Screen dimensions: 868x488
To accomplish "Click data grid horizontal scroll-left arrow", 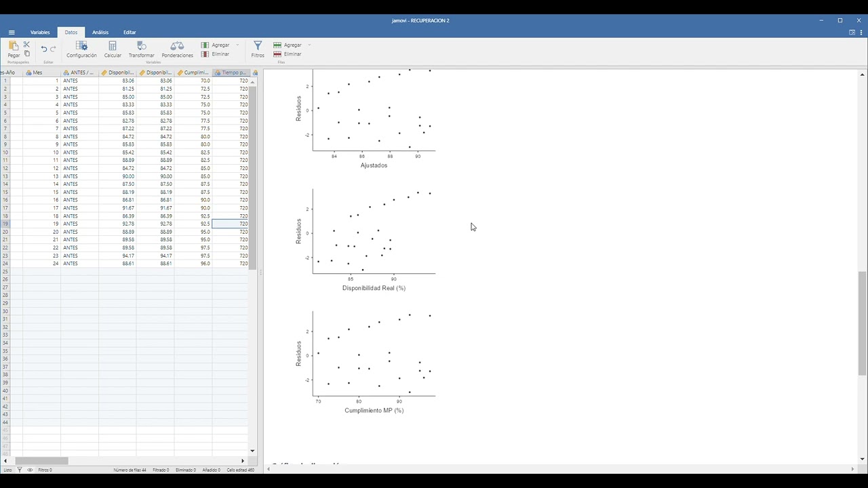I will coord(5,461).
